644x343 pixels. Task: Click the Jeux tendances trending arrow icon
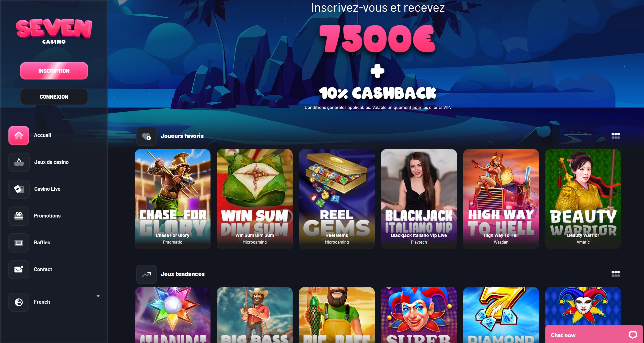pos(146,274)
